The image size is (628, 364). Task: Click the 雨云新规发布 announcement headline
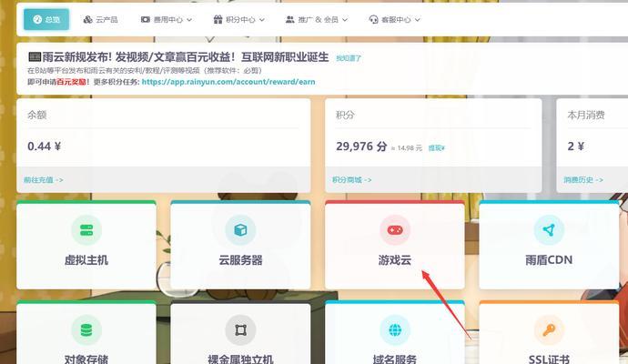pos(178,57)
